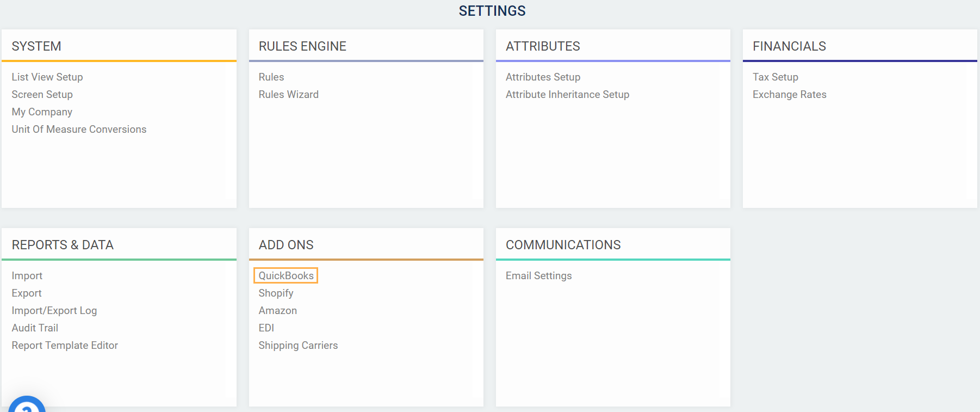View the Import/Export Log
This screenshot has width=980, height=412.
click(54, 311)
